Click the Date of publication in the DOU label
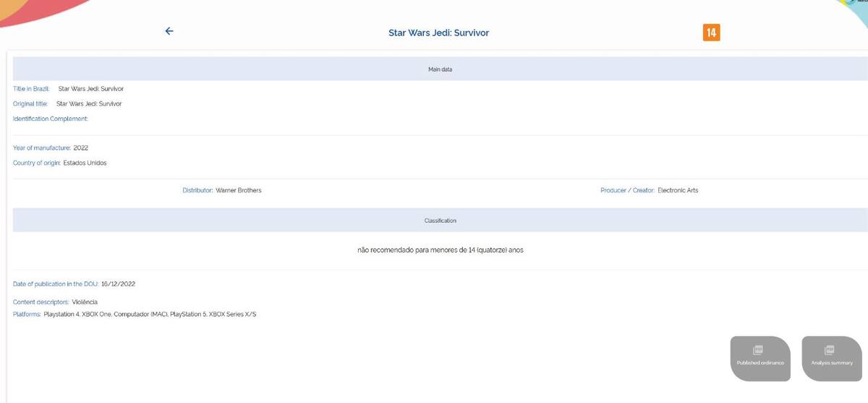 pyautogui.click(x=56, y=284)
